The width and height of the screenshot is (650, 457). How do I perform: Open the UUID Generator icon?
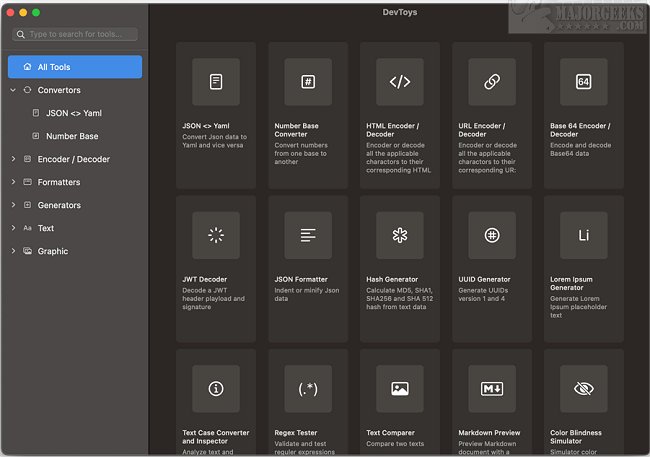click(x=492, y=236)
